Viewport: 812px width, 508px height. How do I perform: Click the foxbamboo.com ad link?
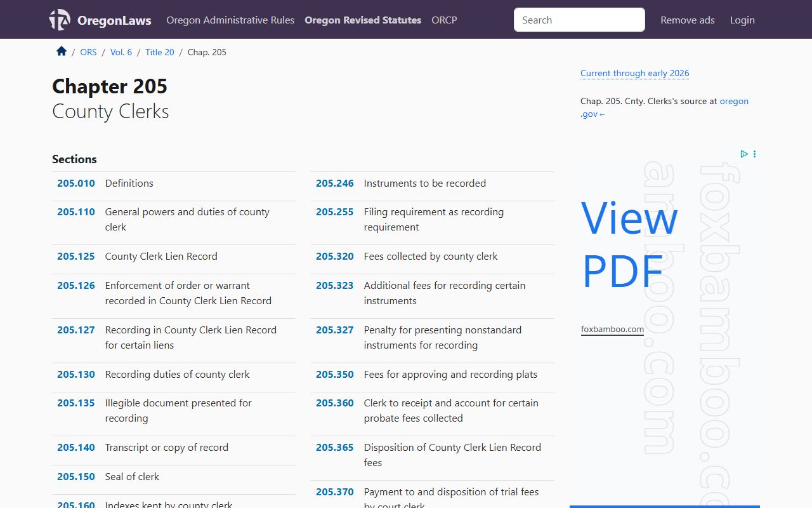[612, 330]
